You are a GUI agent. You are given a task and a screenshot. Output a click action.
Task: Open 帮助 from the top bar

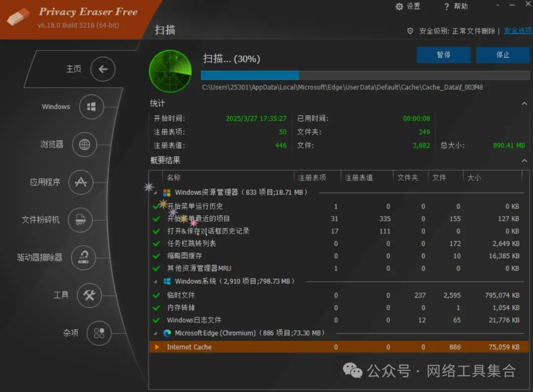461,6
